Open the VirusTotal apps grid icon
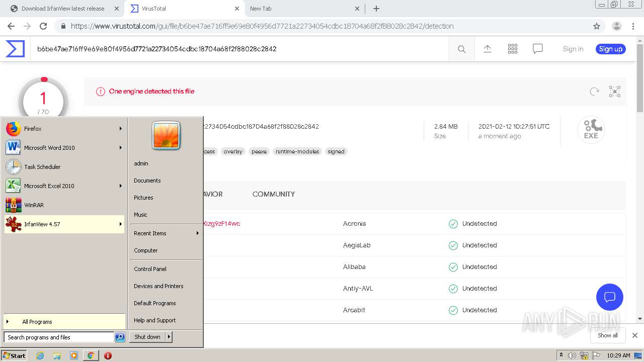This screenshot has width=644, height=362. tap(513, 49)
